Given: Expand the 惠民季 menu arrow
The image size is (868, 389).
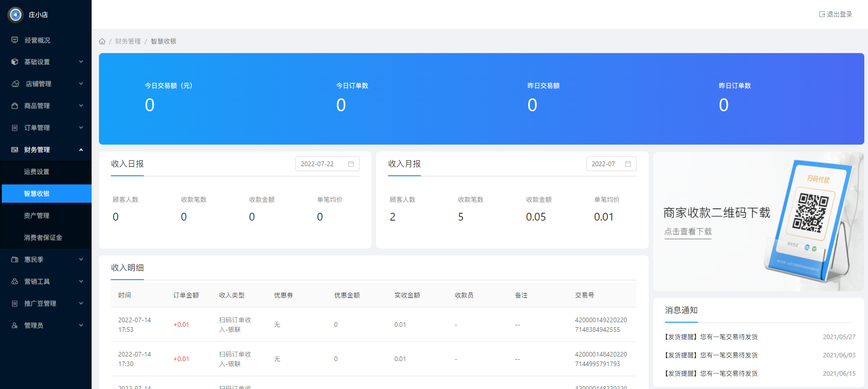Looking at the screenshot, I should (81, 259).
